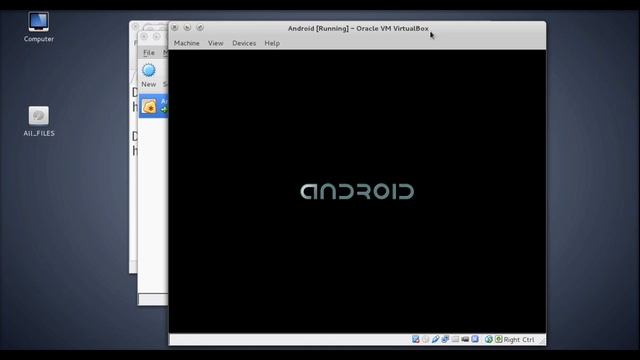The width and height of the screenshot is (640, 360).
Task: Select the All_FILES desktop icon
Action: (39, 121)
